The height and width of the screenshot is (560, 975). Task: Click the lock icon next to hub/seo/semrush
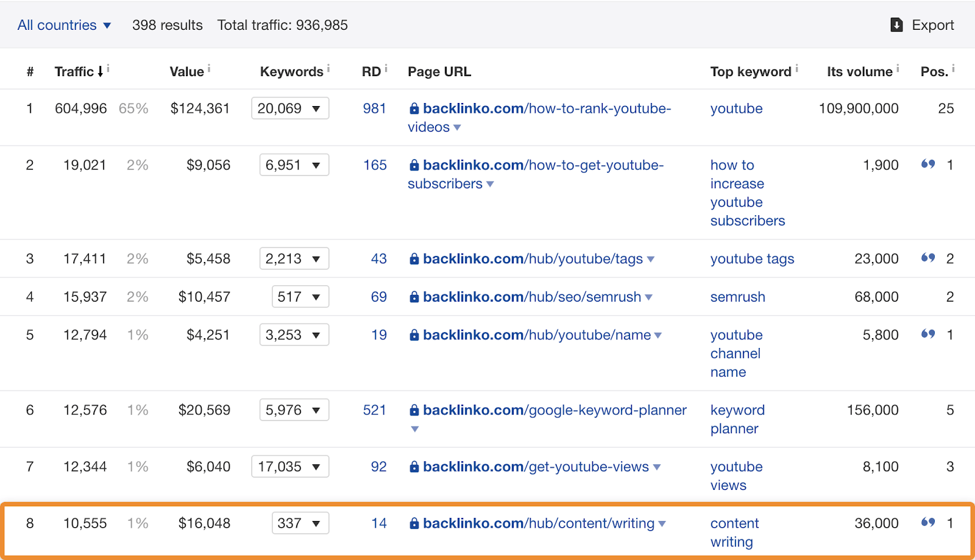click(414, 297)
